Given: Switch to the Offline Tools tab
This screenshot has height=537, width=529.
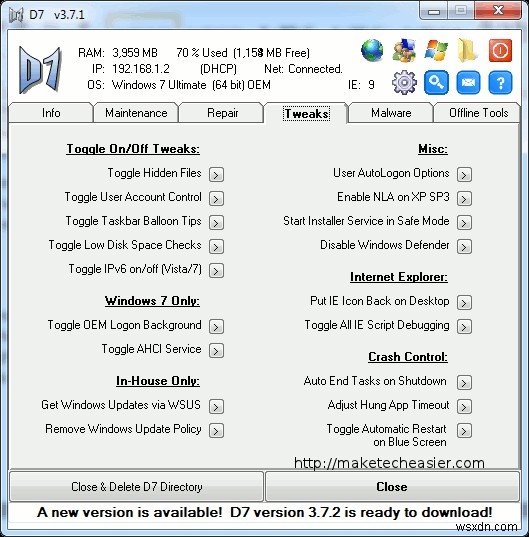Looking at the screenshot, I should (x=478, y=113).
